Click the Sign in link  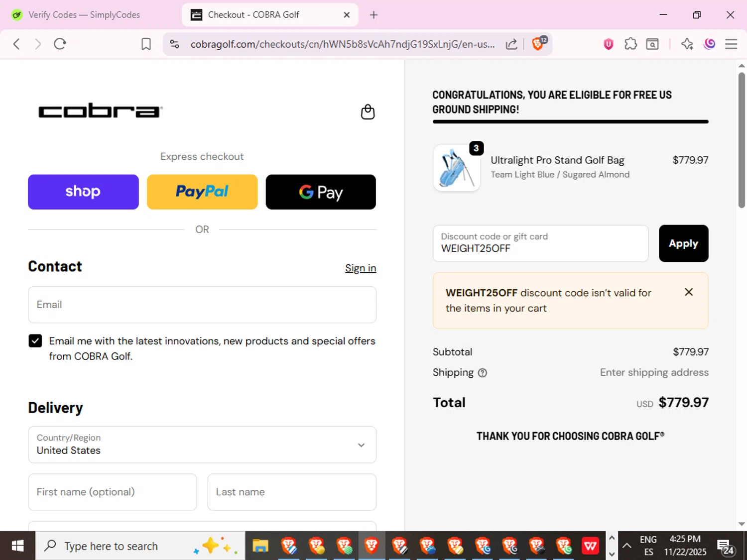[361, 268]
